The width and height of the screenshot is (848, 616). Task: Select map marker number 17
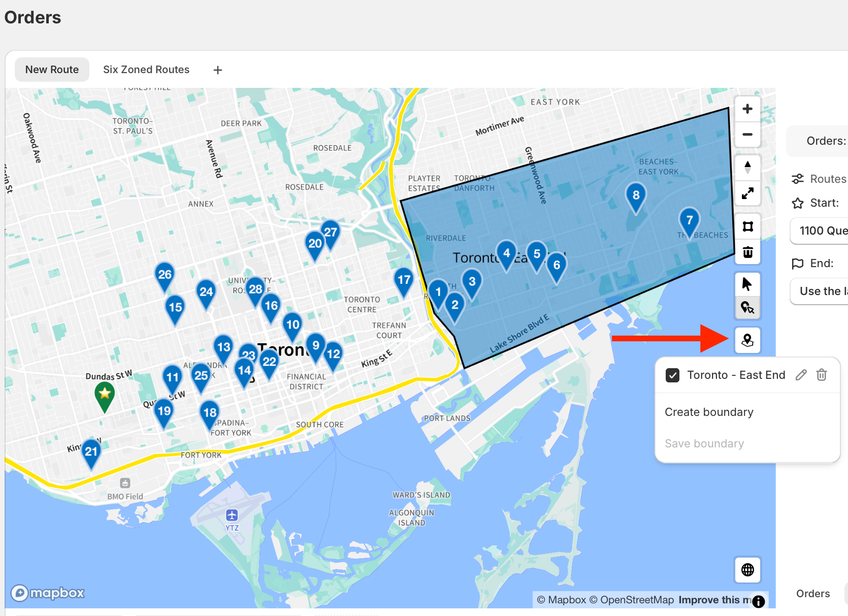tap(404, 282)
